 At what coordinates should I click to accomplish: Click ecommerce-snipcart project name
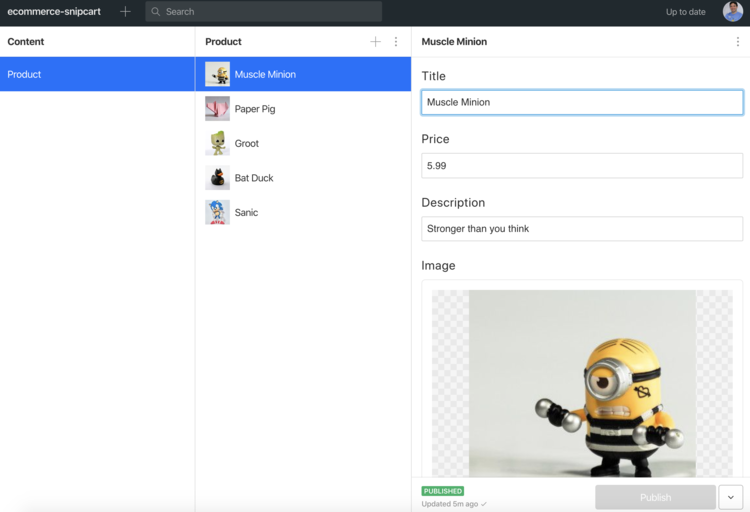click(54, 11)
